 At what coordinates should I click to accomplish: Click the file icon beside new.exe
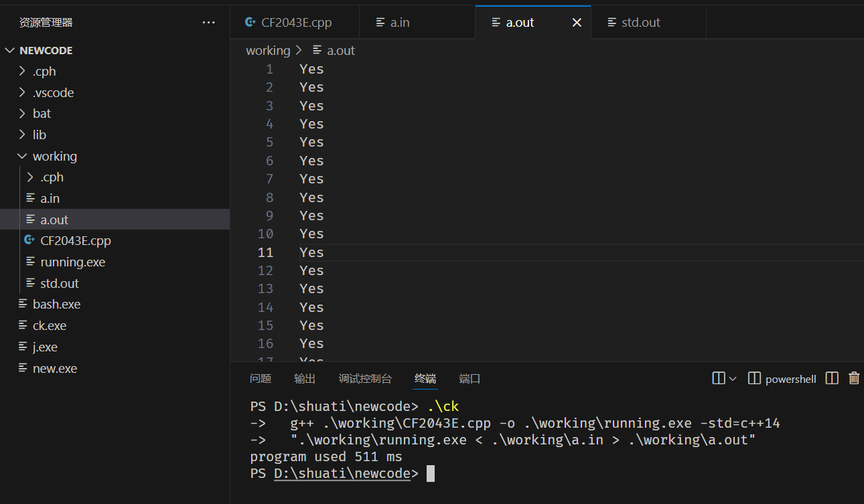(x=23, y=368)
